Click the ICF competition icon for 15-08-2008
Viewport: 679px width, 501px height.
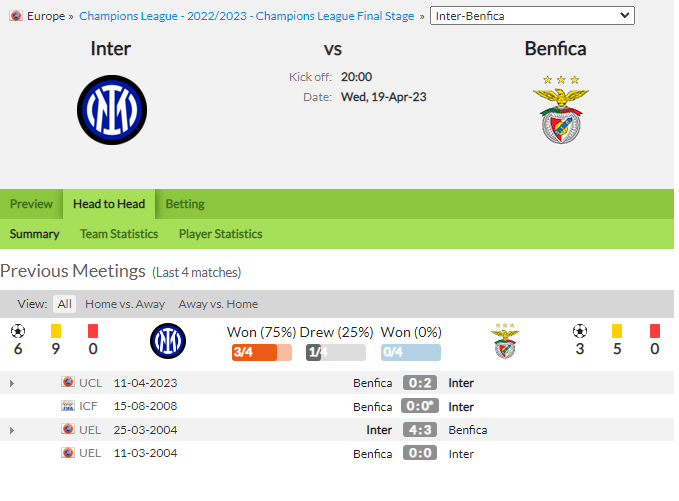click(68, 406)
